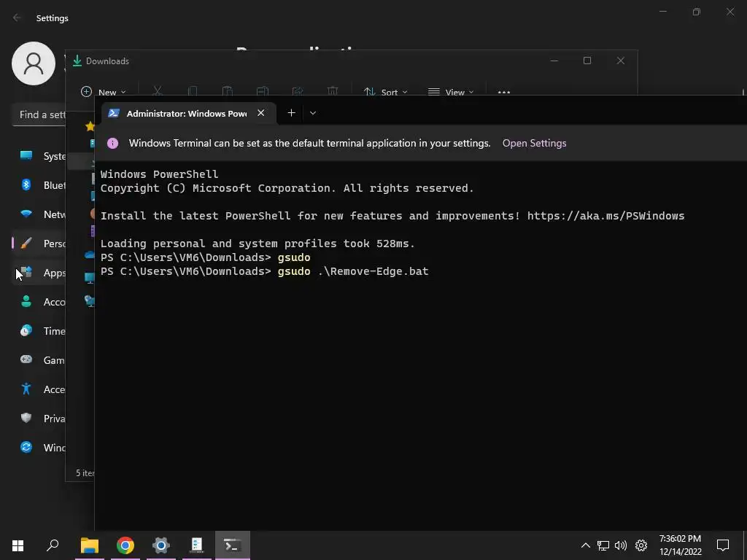Open Apps category in Settings sidebar
Image resolution: width=747 pixels, height=560 pixels.
[38, 273]
